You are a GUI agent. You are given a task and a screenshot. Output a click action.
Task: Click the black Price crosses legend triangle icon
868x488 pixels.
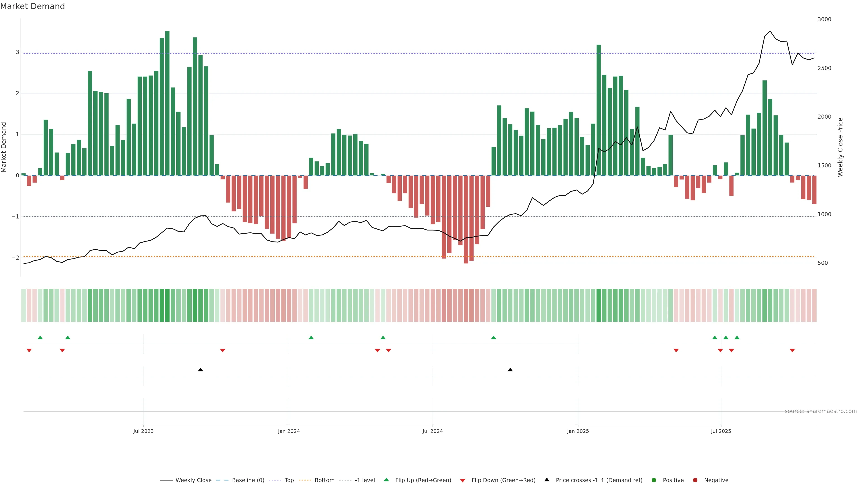pyautogui.click(x=547, y=480)
